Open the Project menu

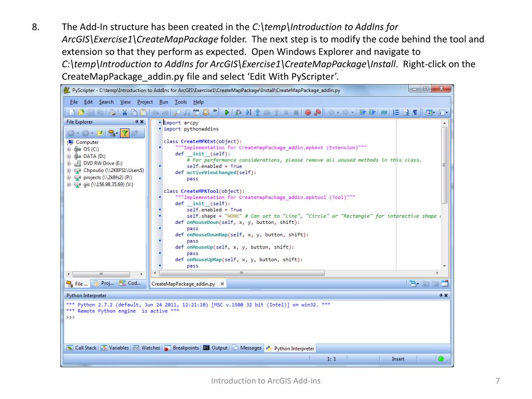click(x=145, y=102)
